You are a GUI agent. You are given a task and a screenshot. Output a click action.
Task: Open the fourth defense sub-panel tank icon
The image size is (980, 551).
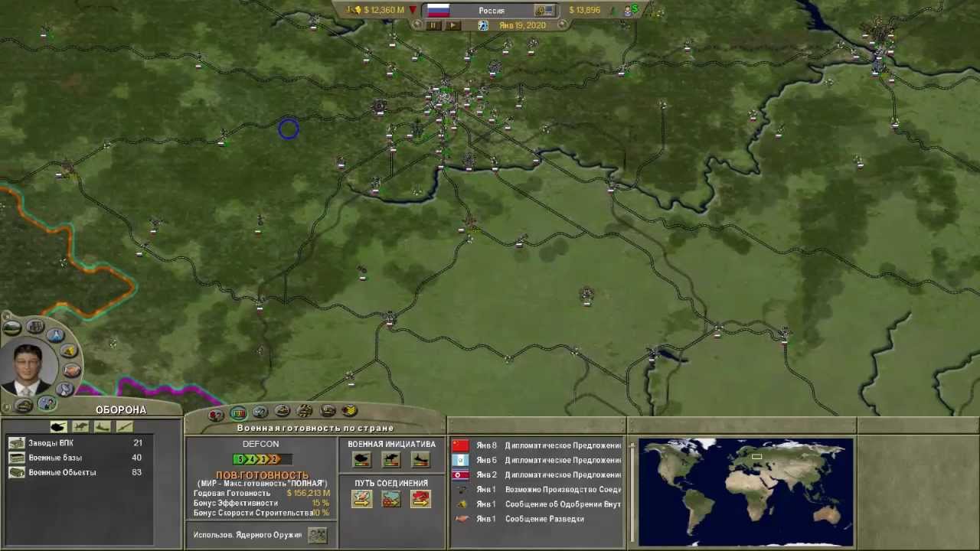[283, 412]
